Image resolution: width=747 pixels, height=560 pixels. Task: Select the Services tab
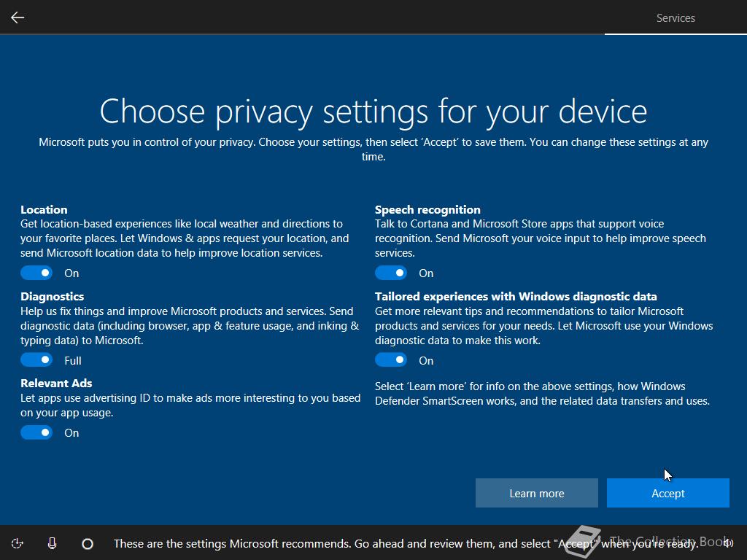pos(676,18)
